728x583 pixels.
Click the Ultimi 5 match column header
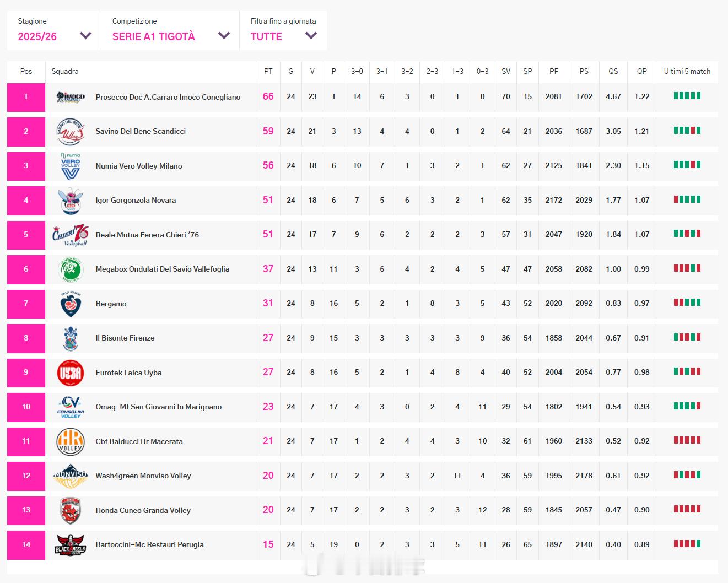687,71
